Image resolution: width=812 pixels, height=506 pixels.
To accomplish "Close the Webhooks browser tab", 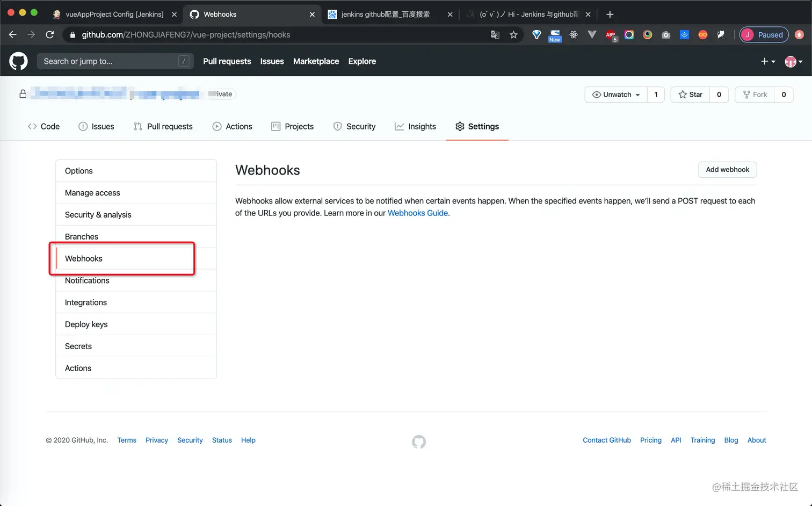I will tap(312, 15).
